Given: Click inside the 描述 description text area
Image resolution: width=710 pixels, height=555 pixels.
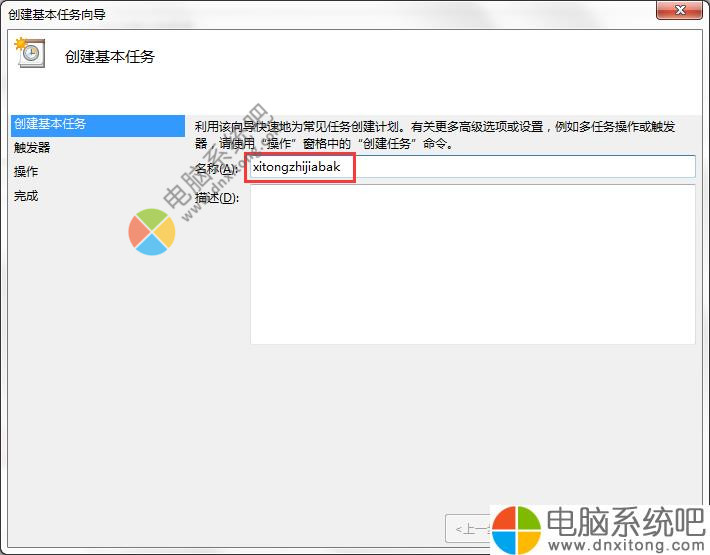Looking at the screenshot, I should point(472,264).
